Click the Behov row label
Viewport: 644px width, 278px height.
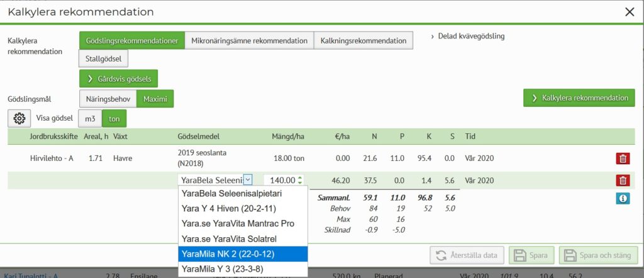tap(340, 209)
